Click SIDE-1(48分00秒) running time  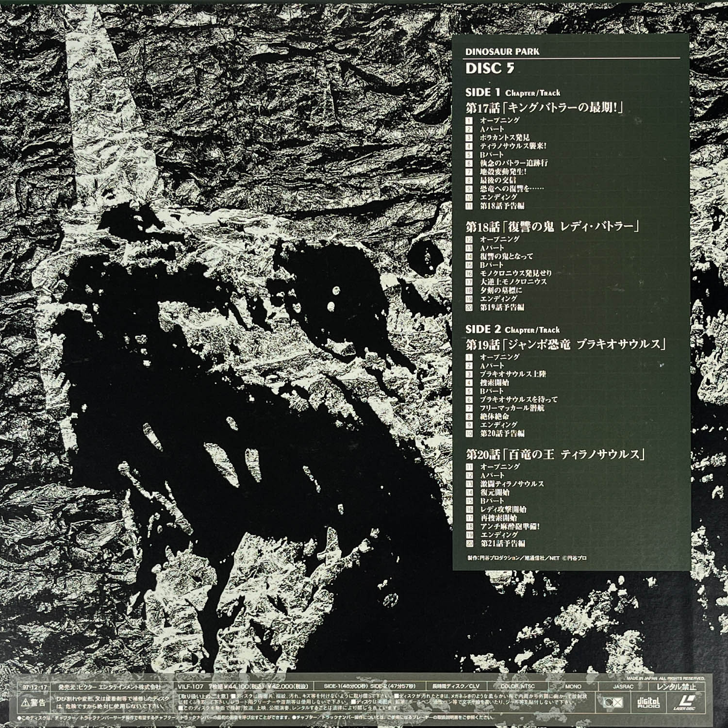click(x=346, y=687)
